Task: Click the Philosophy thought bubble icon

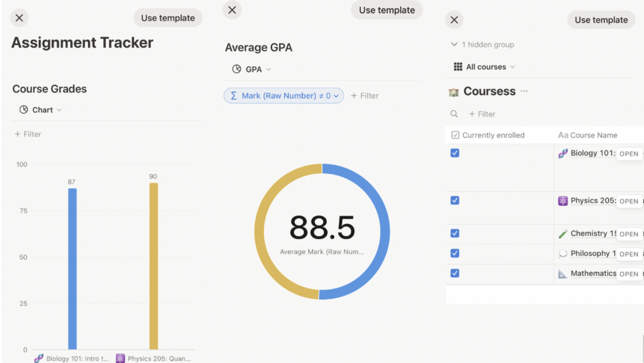Action: [563, 254]
